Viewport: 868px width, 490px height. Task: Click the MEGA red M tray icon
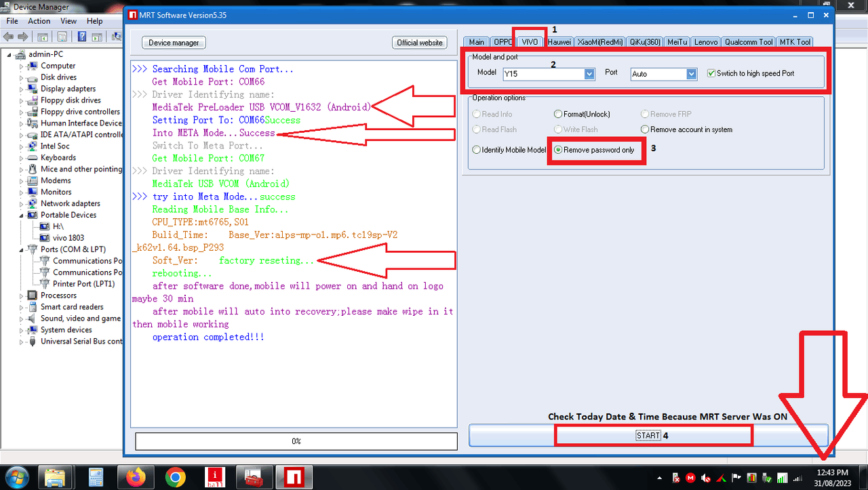690,478
